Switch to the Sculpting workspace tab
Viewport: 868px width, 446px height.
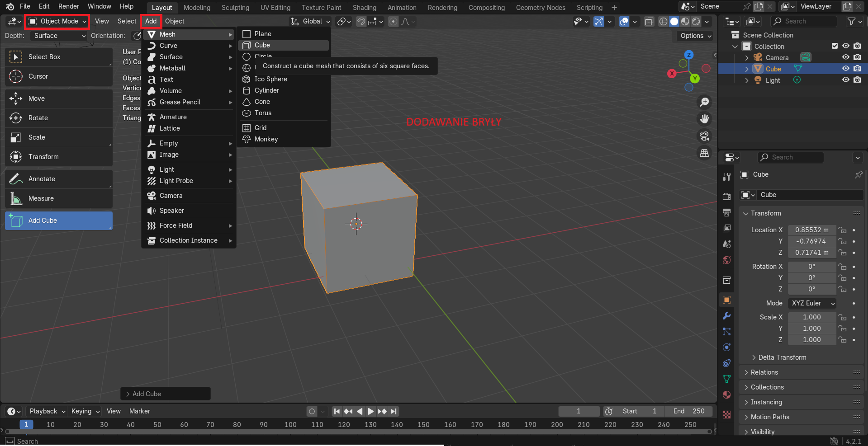(x=235, y=8)
